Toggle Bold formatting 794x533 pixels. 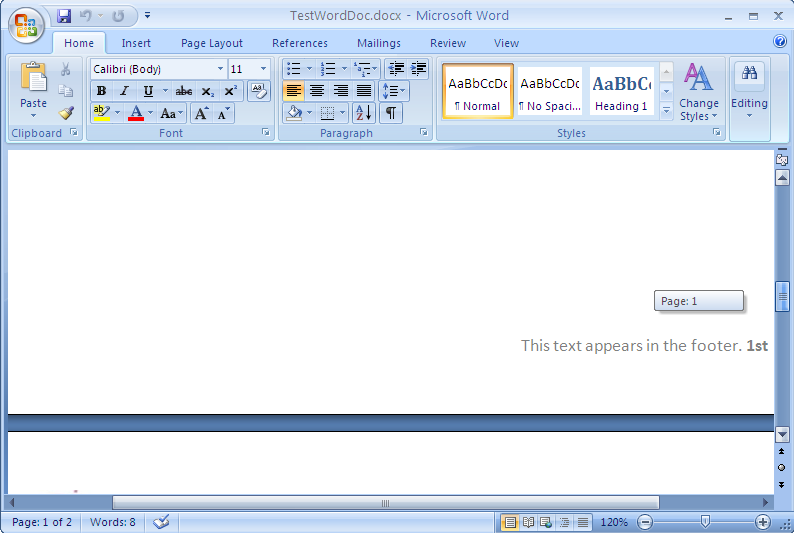(x=101, y=91)
